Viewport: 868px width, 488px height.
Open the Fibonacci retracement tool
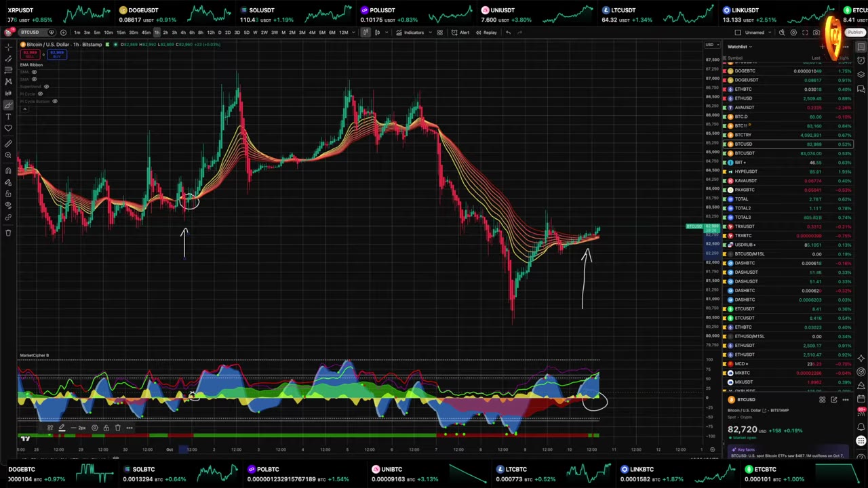[8, 70]
